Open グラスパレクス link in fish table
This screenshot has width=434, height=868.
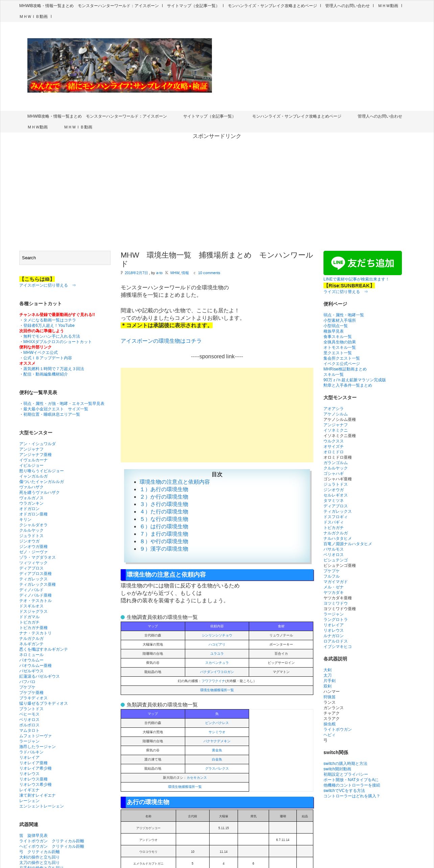click(217, 769)
